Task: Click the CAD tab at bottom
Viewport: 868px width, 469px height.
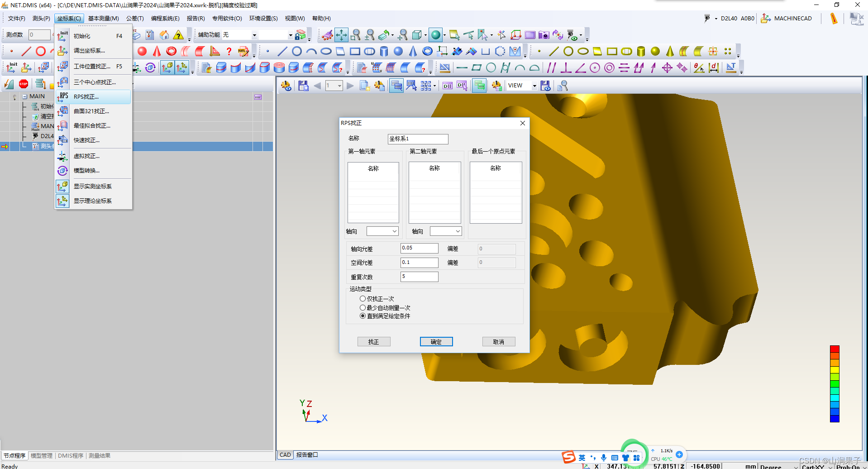Action: (285, 455)
